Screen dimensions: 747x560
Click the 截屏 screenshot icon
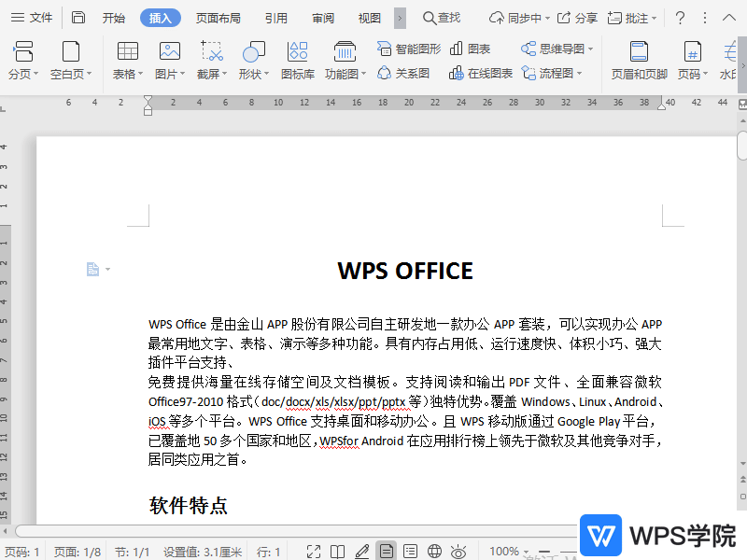tap(212, 51)
